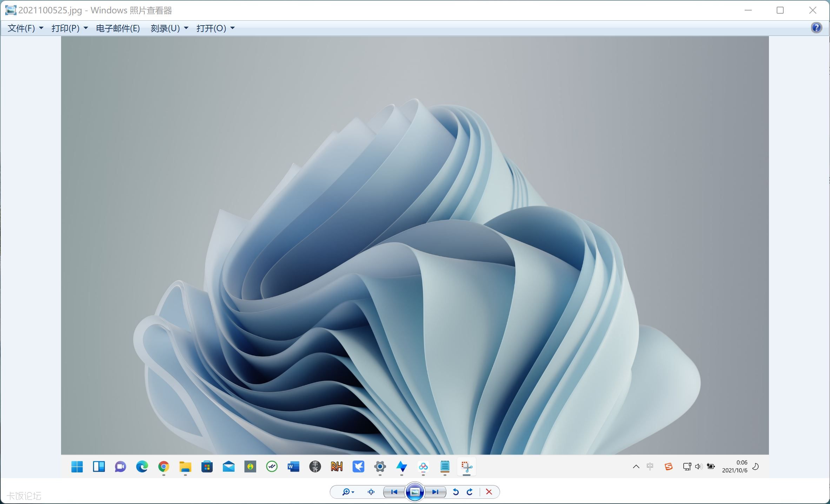Screen dimensions: 830x504
Task: Expand the 打印(P) menu
Action: tap(69, 28)
